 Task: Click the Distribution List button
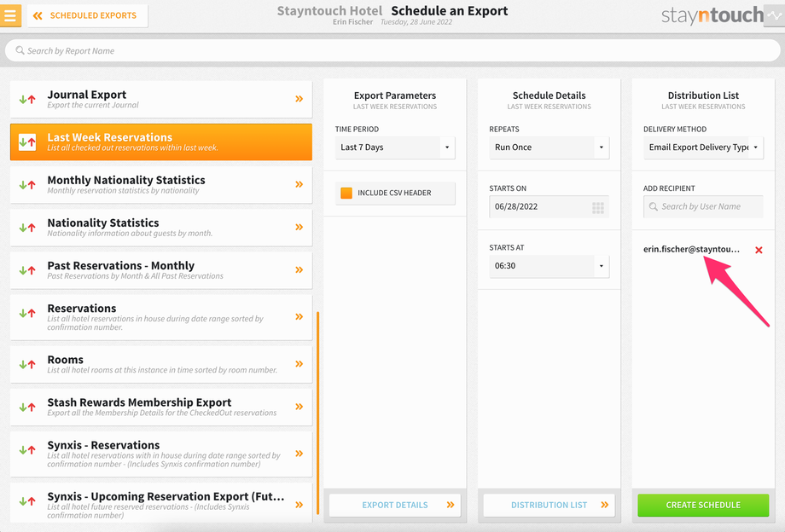click(549, 505)
